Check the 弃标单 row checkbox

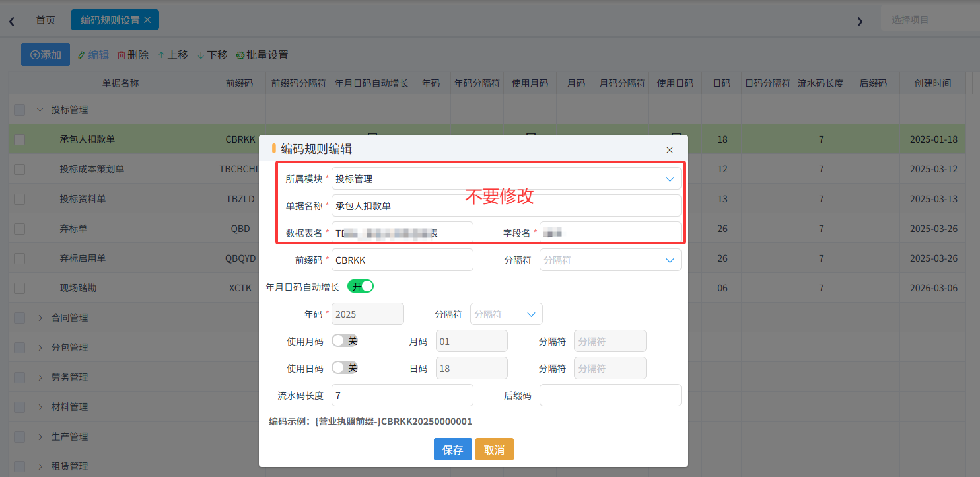coord(20,229)
